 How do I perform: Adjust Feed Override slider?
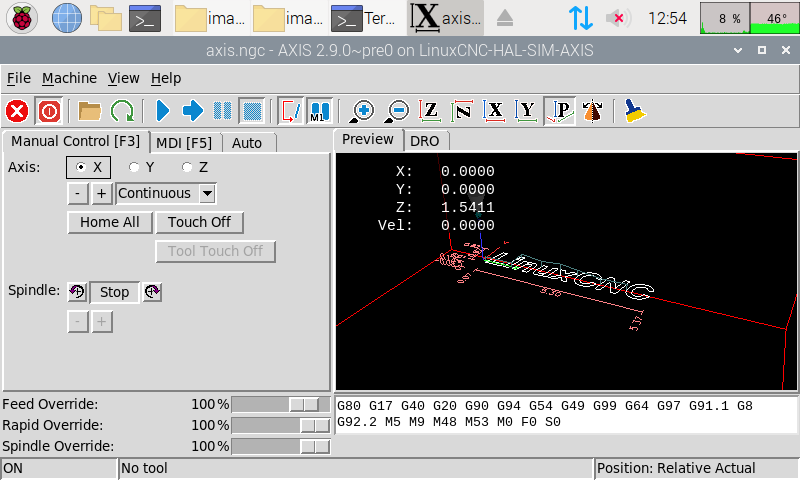point(281,405)
